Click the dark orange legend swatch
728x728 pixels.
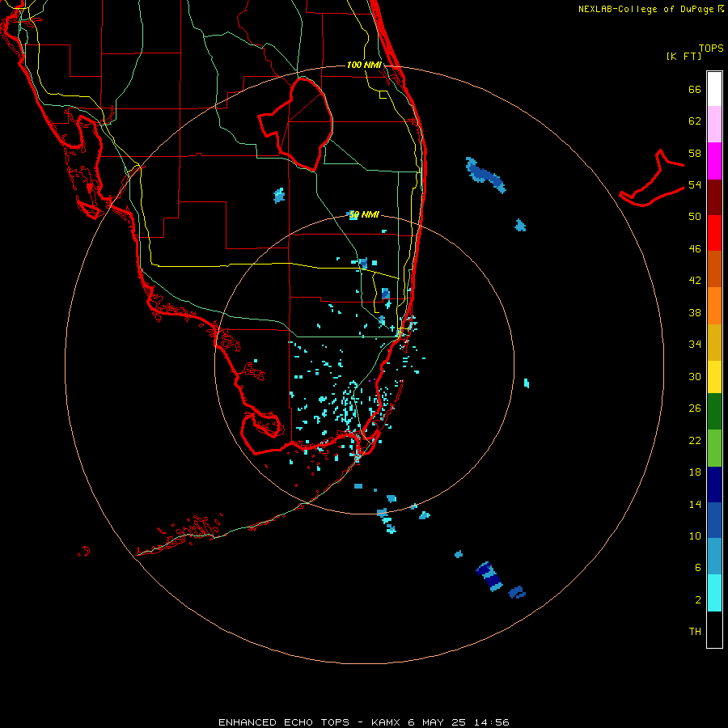click(x=714, y=269)
